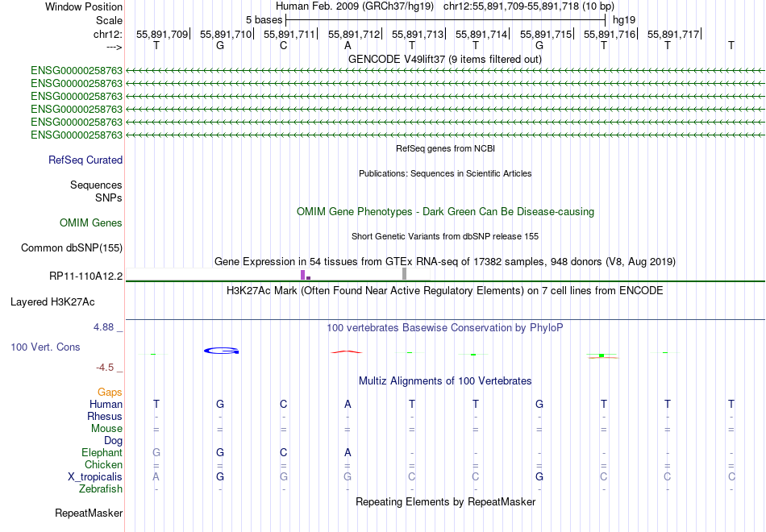Viewport: 766px width, 532px height.
Task: Click base C in the Elephant alignment row
Action: 283,452
